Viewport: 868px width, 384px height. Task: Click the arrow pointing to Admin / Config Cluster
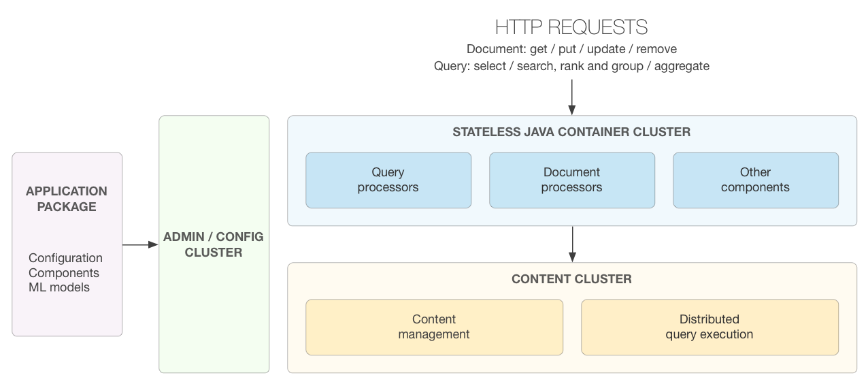140,244
